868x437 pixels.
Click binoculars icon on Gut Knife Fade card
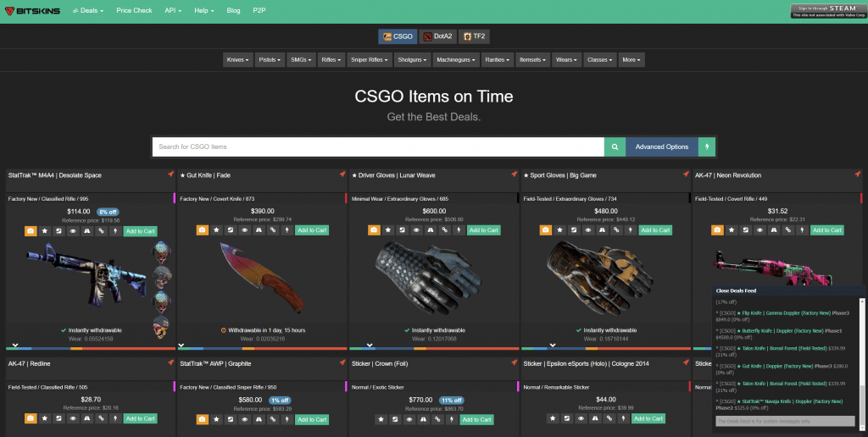tap(259, 230)
